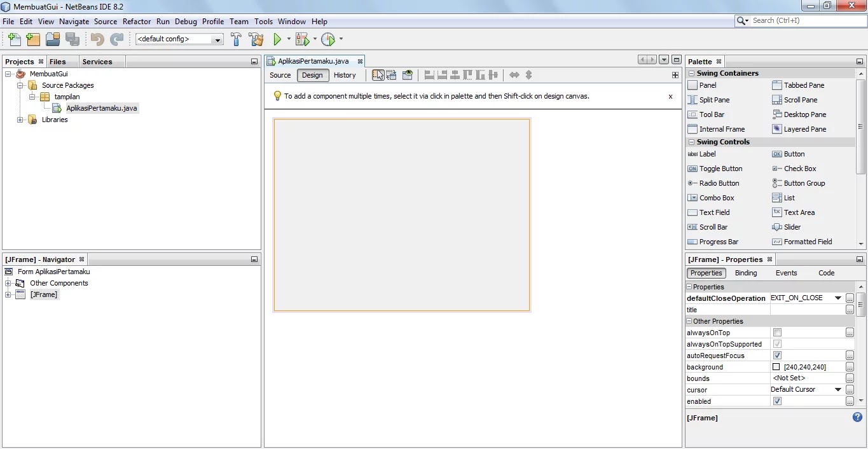Click the Clean and Build icon
Screen dimensions: 868x449
click(256, 39)
